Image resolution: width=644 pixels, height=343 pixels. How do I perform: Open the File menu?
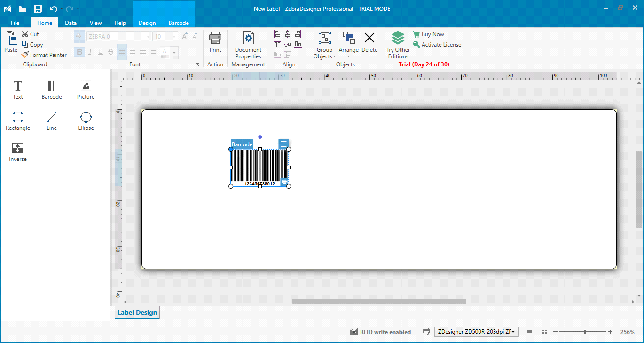pos(15,23)
